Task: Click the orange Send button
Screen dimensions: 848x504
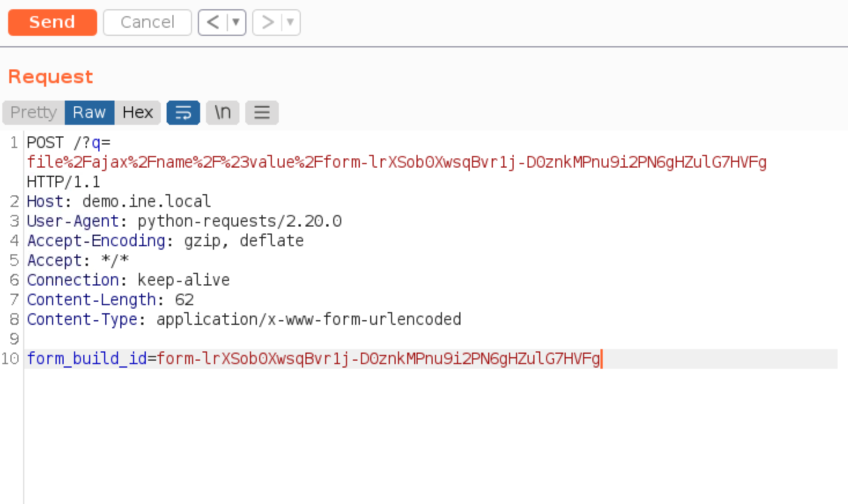Action: [52, 22]
